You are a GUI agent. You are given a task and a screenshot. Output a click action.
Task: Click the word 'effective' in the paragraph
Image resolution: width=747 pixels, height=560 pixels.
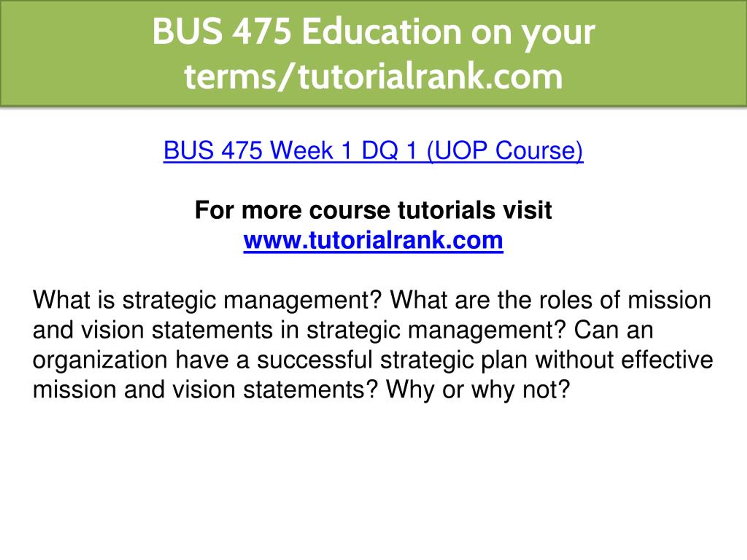667,360
